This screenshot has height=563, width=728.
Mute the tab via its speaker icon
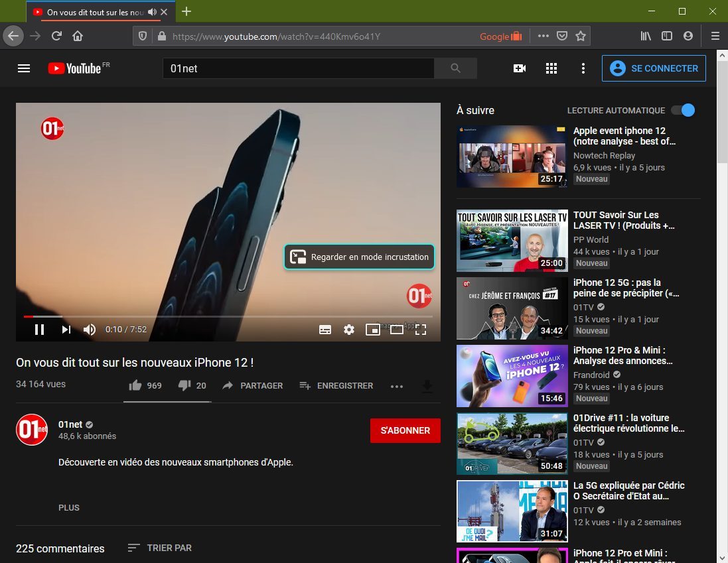[152, 12]
